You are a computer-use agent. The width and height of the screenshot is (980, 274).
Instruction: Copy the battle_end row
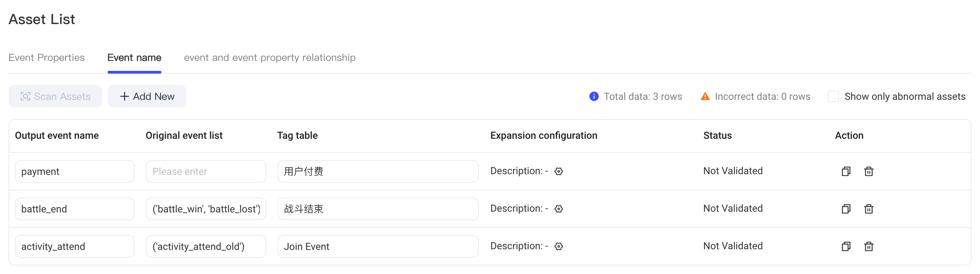pos(846,209)
